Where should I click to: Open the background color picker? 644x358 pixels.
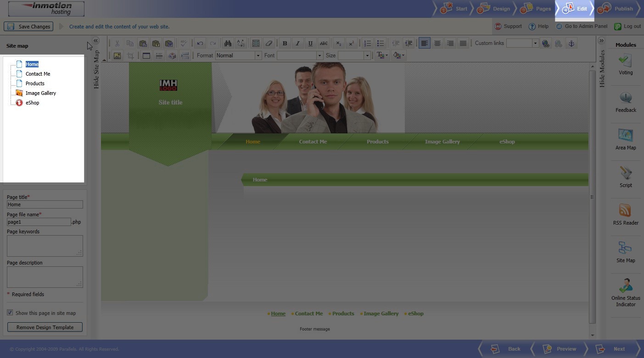coord(398,55)
